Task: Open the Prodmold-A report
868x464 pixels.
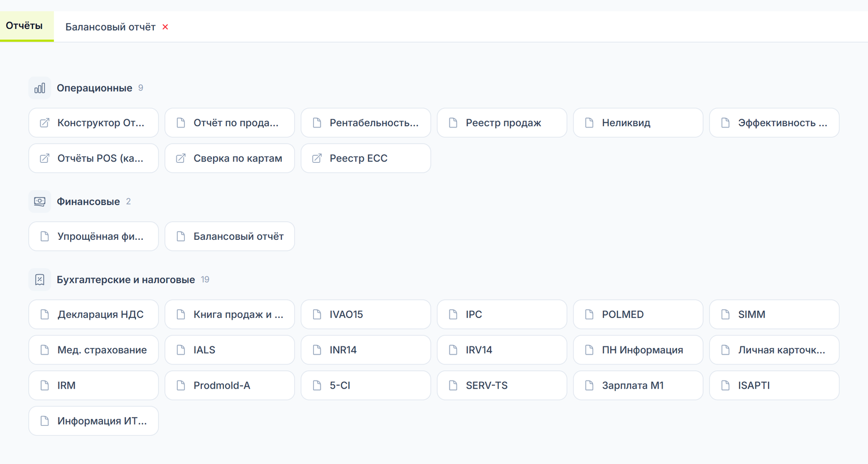Action: 230,385
